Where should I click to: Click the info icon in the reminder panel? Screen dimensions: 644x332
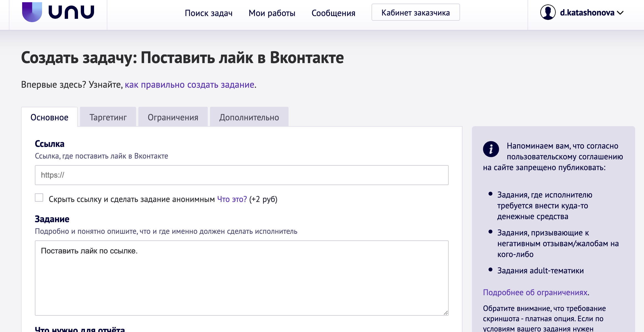coord(491,149)
